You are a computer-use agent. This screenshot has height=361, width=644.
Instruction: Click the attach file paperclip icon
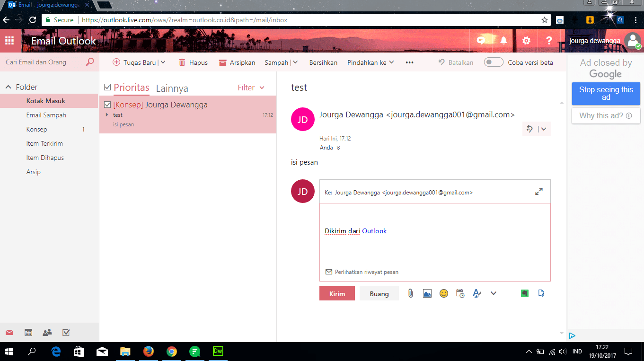[x=411, y=293]
